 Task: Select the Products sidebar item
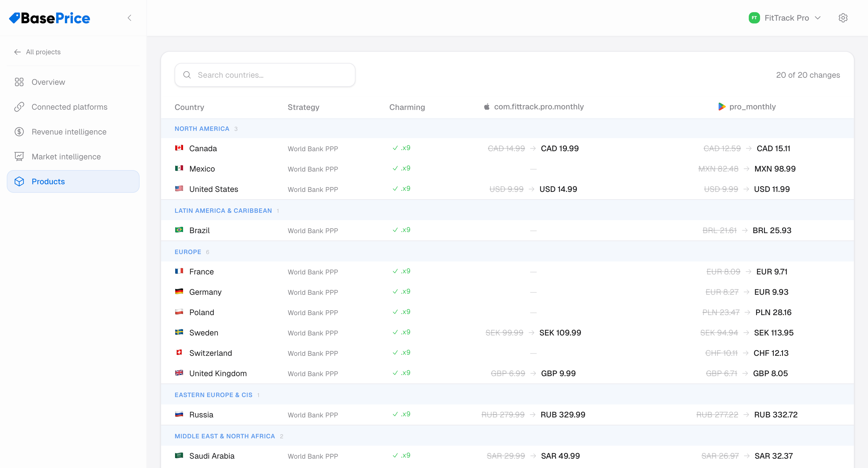[x=73, y=181]
